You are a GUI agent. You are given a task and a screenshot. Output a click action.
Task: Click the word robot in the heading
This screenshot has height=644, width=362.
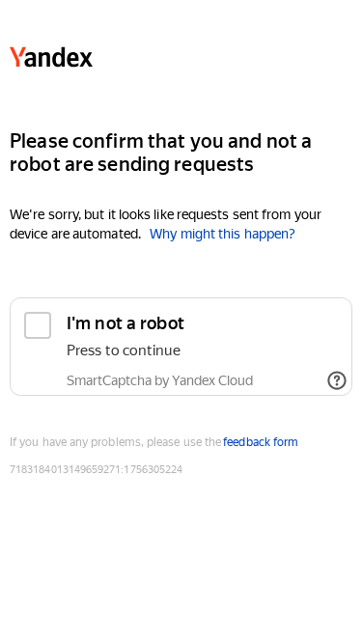coord(35,164)
